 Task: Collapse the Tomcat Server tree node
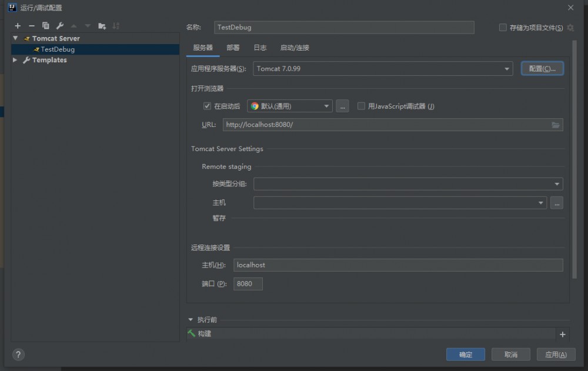(15, 38)
